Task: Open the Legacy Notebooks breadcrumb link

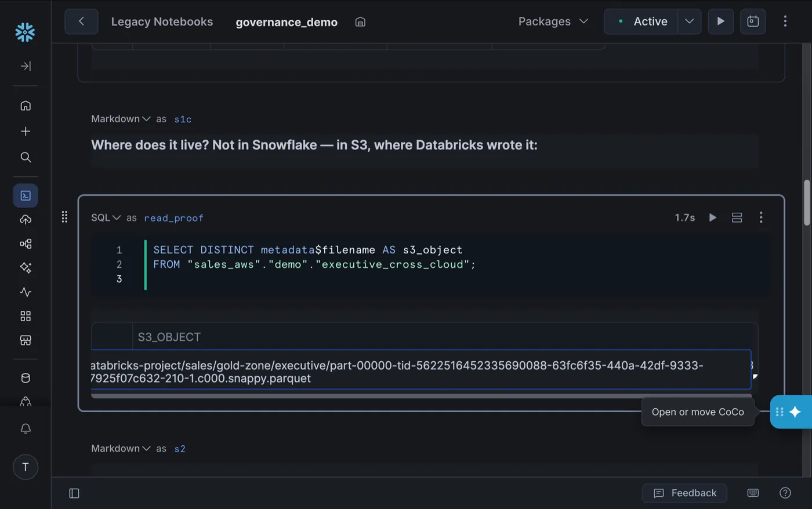Action: coord(162,21)
